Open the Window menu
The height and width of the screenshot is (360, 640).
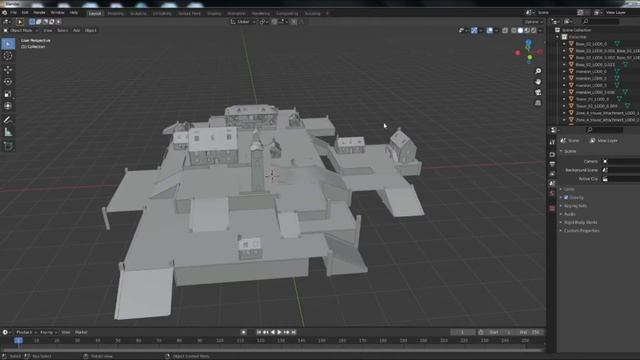coord(58,13)
